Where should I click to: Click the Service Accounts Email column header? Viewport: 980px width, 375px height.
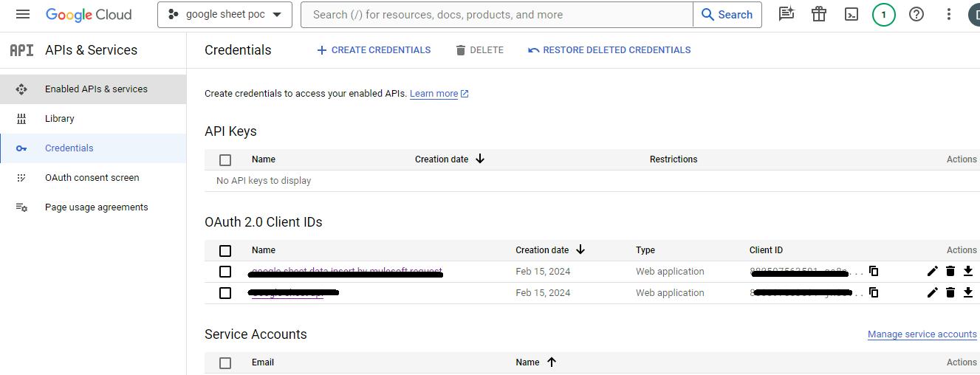tap(263, 362)
